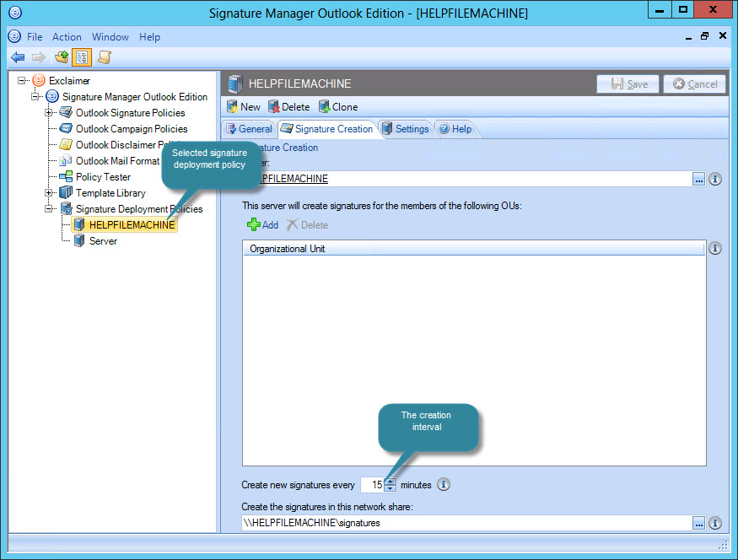Viewport: 738px width, 560px height.
Task: Click New to create deployment policy
Action: [x=244, y=107]
